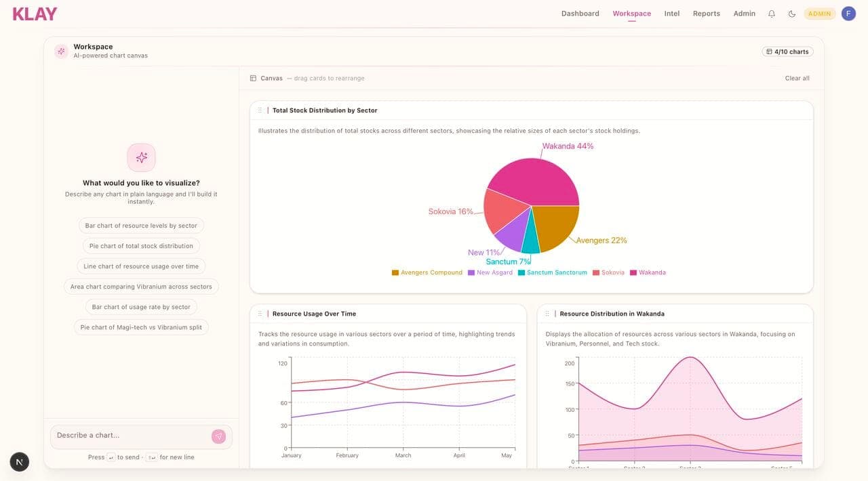Open the Reports tab
The width and height of the screenshot is (868, 481).
pos(707,14)
